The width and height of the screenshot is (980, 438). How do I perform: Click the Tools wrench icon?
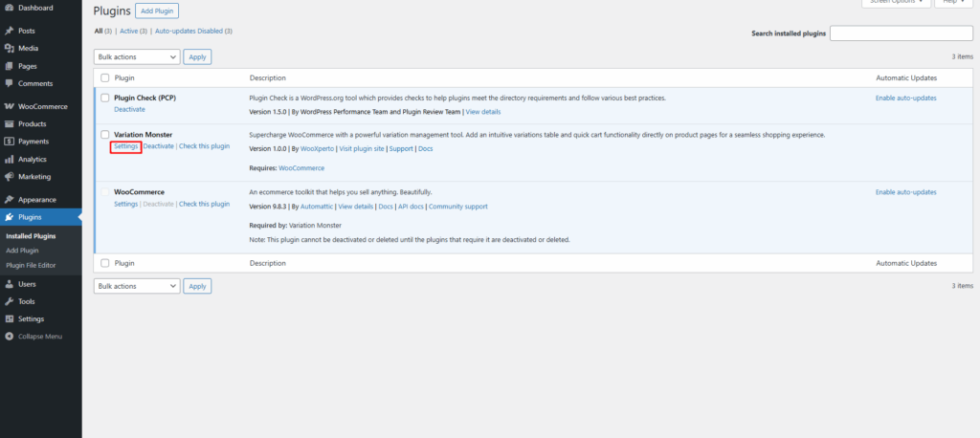(x=10, y=301)
